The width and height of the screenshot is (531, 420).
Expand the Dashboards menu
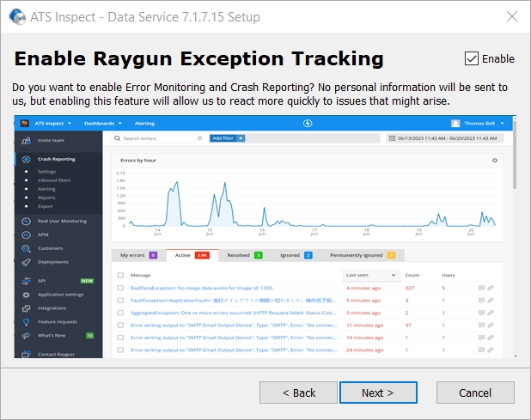102,123
